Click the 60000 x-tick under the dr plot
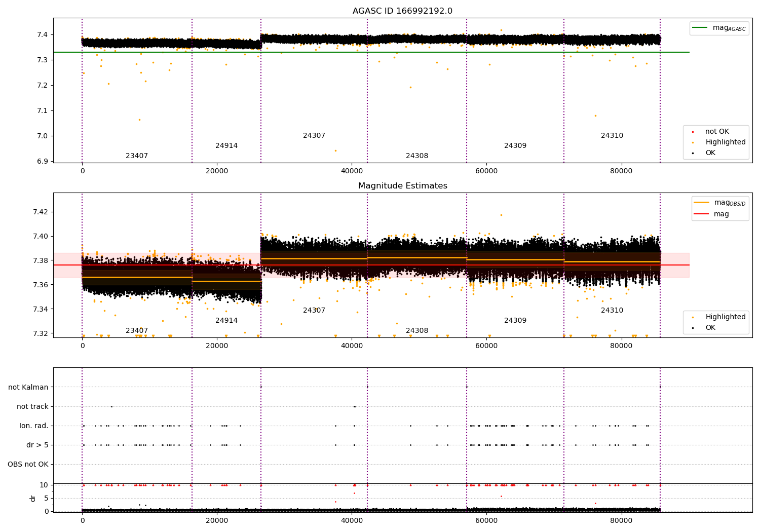Viewport: 760px width, 532px height. pyautogui.click(x=486, y=520)
